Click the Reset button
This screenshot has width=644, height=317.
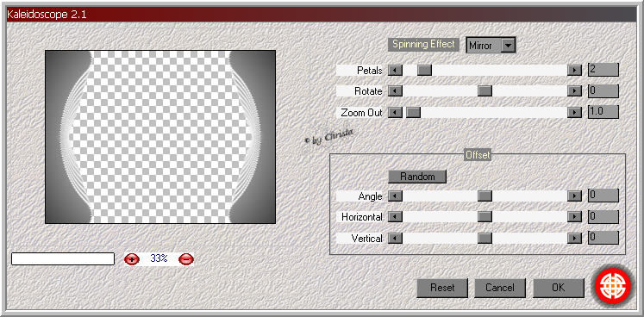tap(442, 288)
